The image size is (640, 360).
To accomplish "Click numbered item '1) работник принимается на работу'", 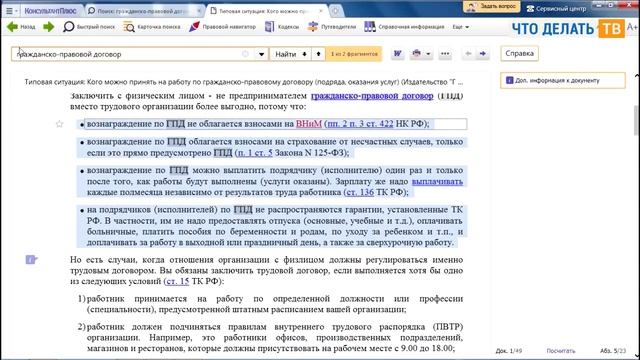I will (x=270, y=304).
